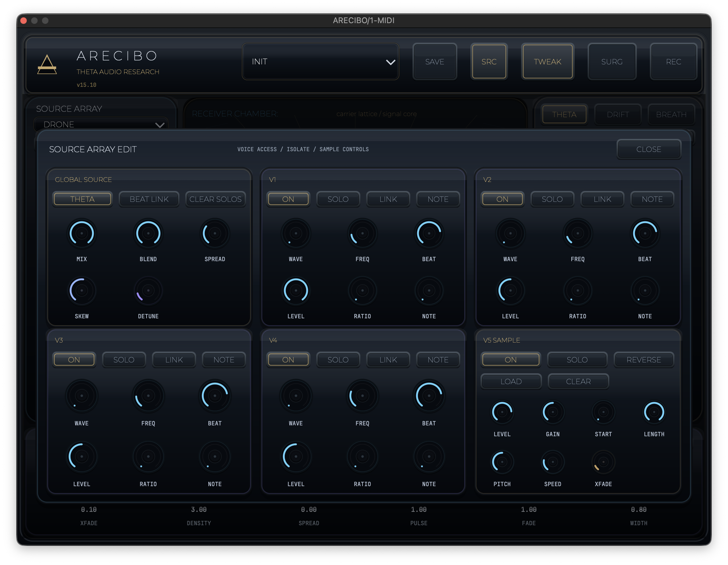Click the V5 GAIN knob
Screen dimensions: 728x565
pyautogui.click(x=553, y=412)
